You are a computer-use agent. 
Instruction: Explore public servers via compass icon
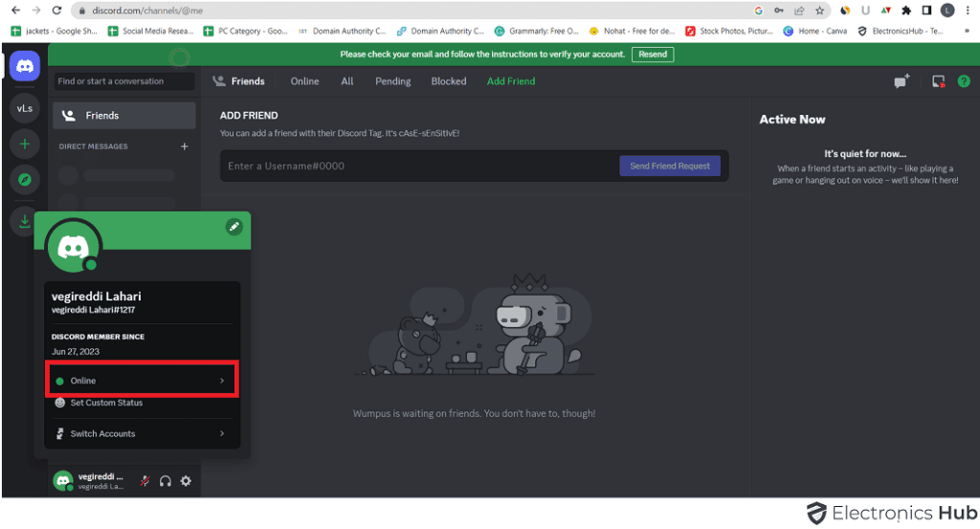(x=25, y=180)
